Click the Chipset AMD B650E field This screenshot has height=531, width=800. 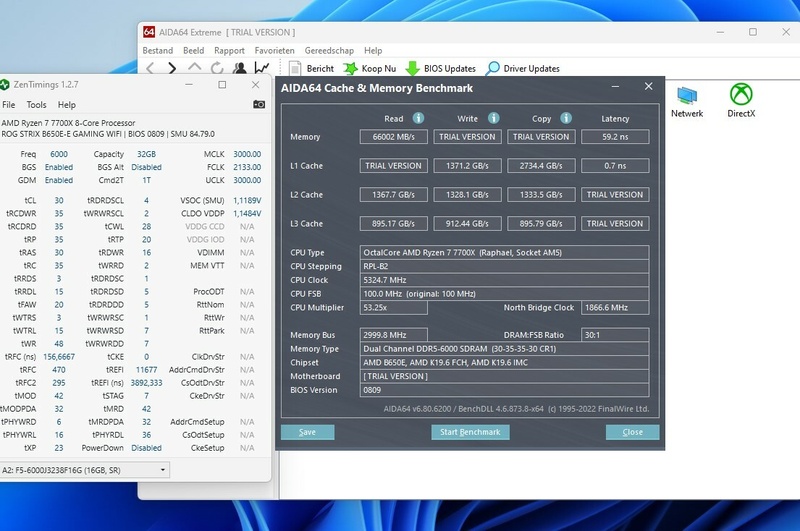(504, 363)
